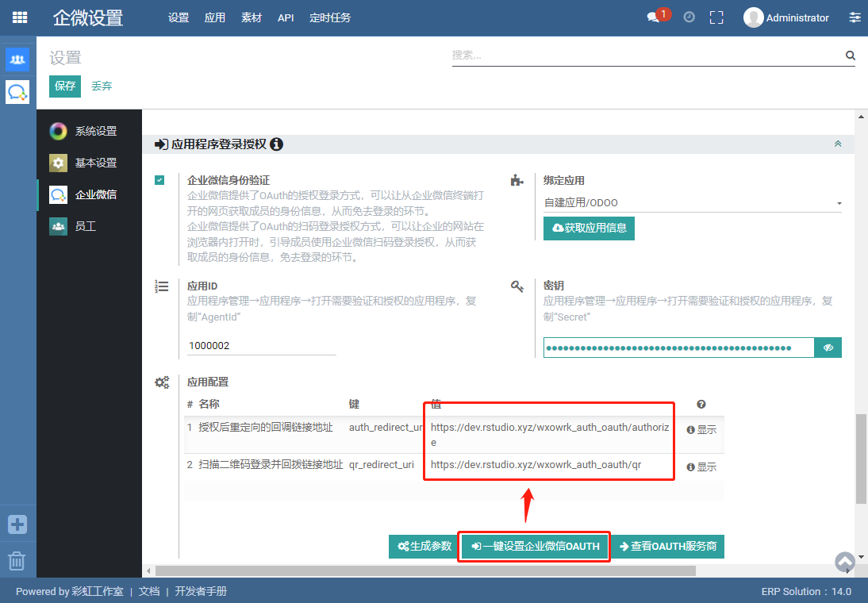Click the 名称 column header
Image resolution: width=868 pixels, height=603 pixels.
209,404
